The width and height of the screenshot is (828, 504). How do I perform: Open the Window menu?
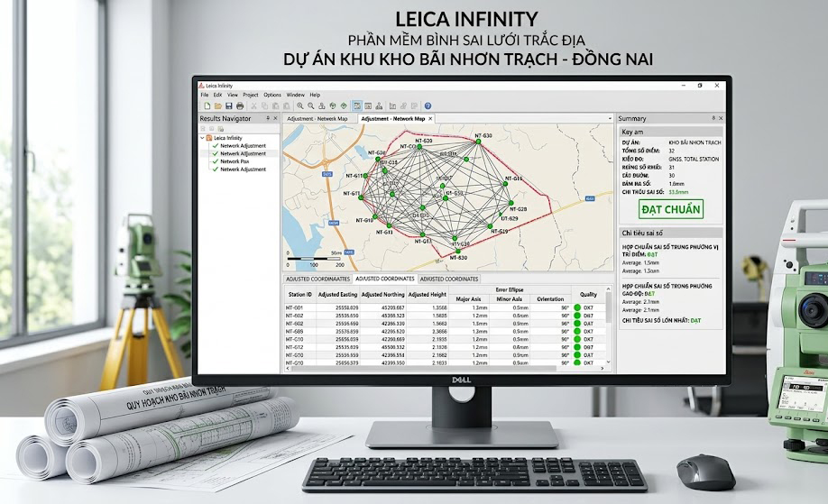point(295,95)
